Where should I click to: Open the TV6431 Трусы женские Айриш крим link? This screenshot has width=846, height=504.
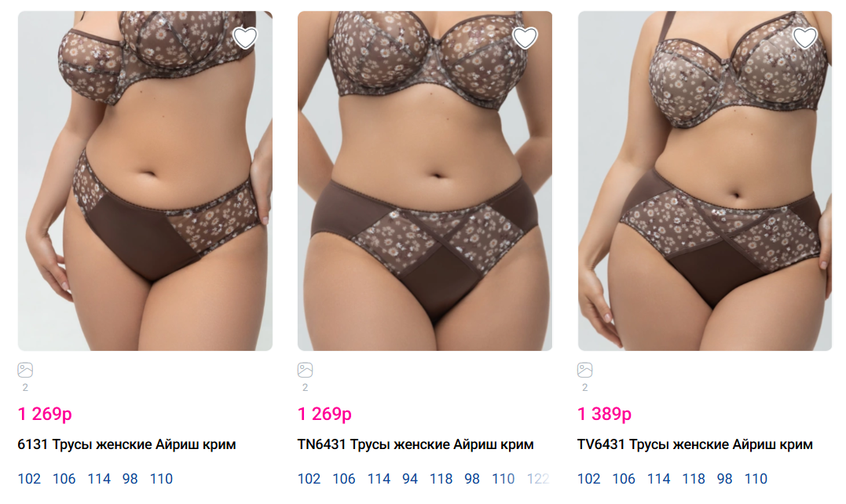(x=695, y=444)
